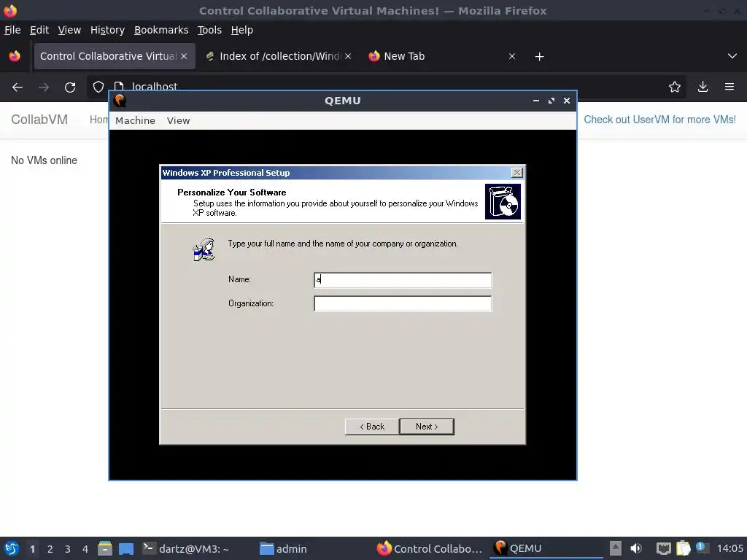Viewport: 747px width, 560px height.
Task: Click the Setup CD box icon
Action: point(503,201)
